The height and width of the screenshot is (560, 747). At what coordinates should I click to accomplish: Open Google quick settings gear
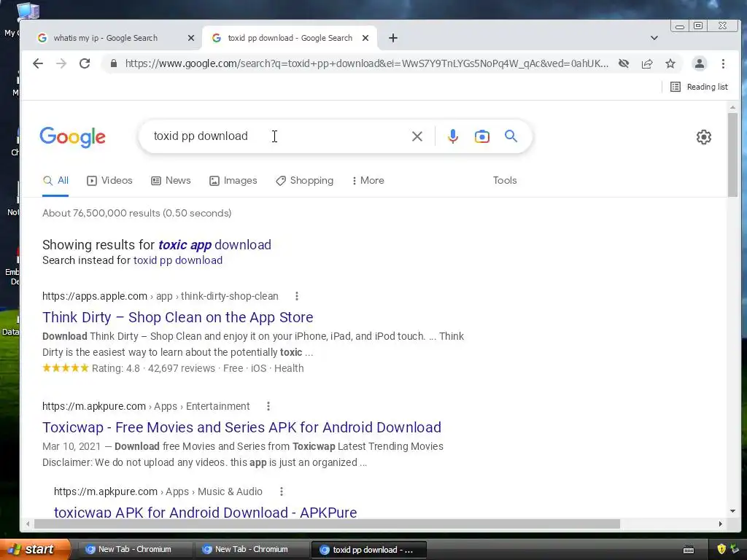(x=704, y=137)
